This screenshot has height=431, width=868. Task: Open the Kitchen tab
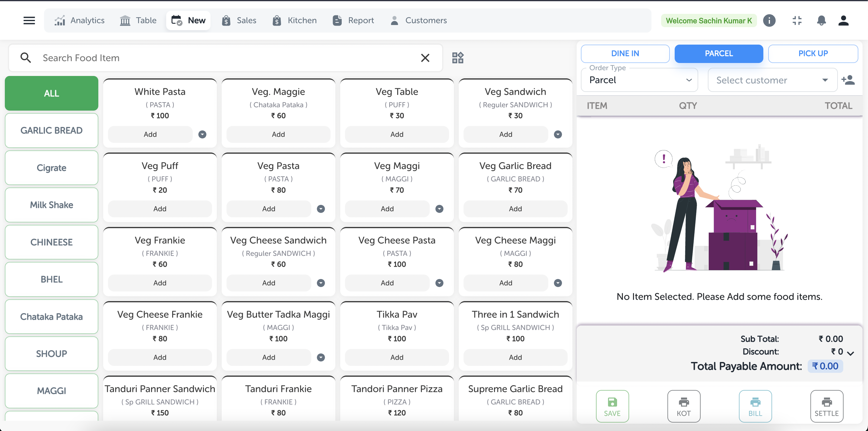294,20
